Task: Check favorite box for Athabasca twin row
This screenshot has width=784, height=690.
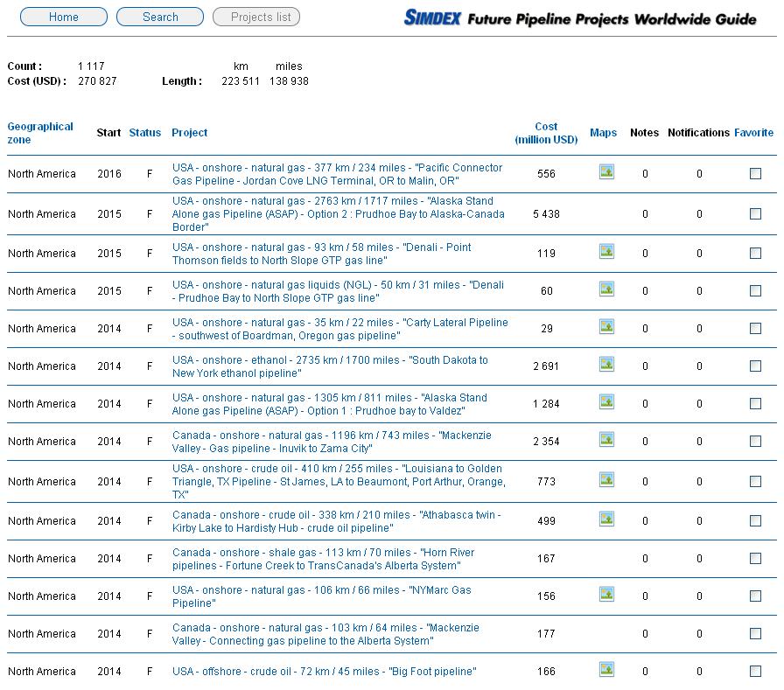Action: pyautogui.click(x=755, y=520)
